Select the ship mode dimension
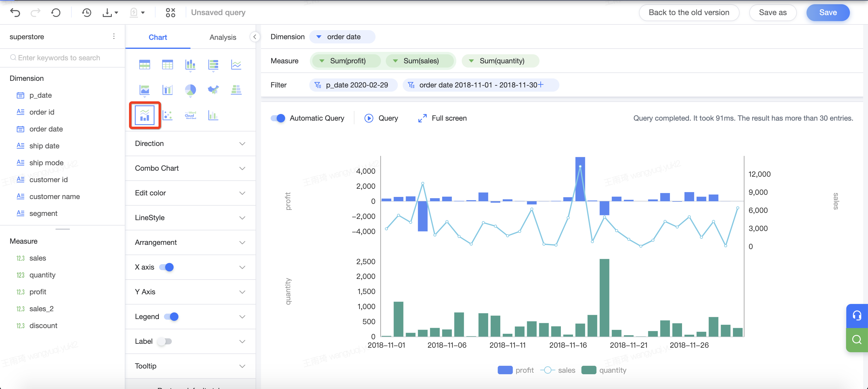 tap(46, 163)
